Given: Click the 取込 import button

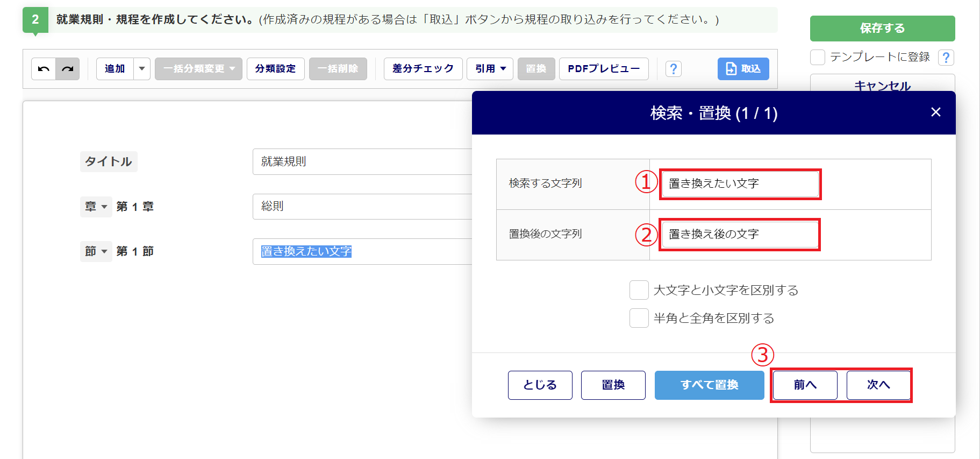Looking at the screenshot, I should (743, 69).
